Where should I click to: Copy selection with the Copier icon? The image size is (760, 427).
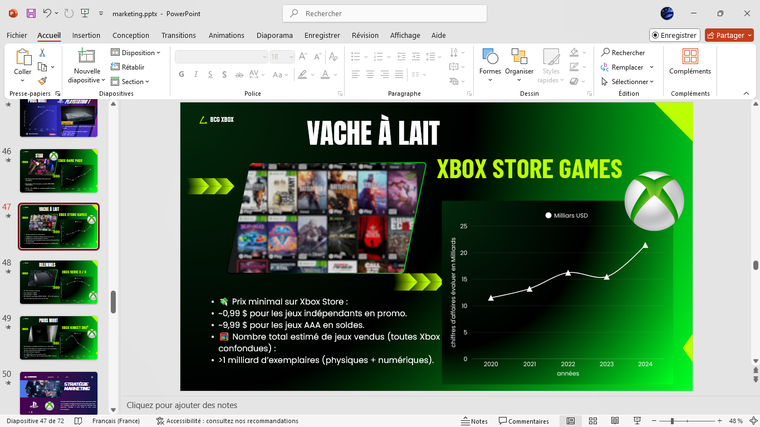coord(43,67)
